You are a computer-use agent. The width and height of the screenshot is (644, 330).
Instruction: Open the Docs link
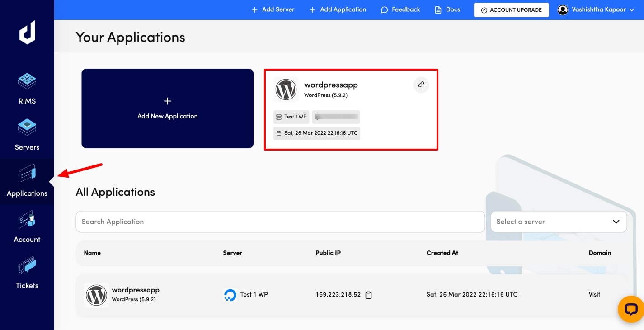coord(447,9)
